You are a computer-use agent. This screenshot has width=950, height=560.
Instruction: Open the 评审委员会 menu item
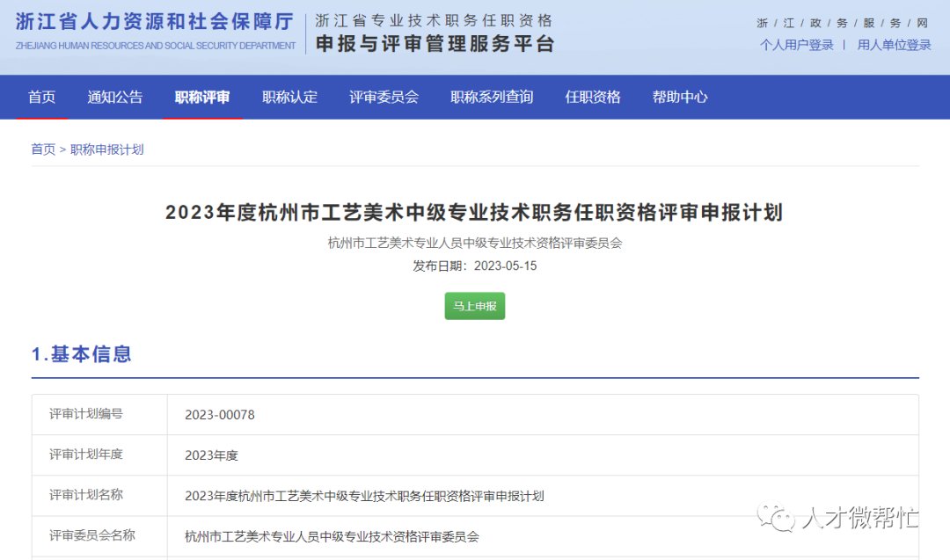click(384, 97)
